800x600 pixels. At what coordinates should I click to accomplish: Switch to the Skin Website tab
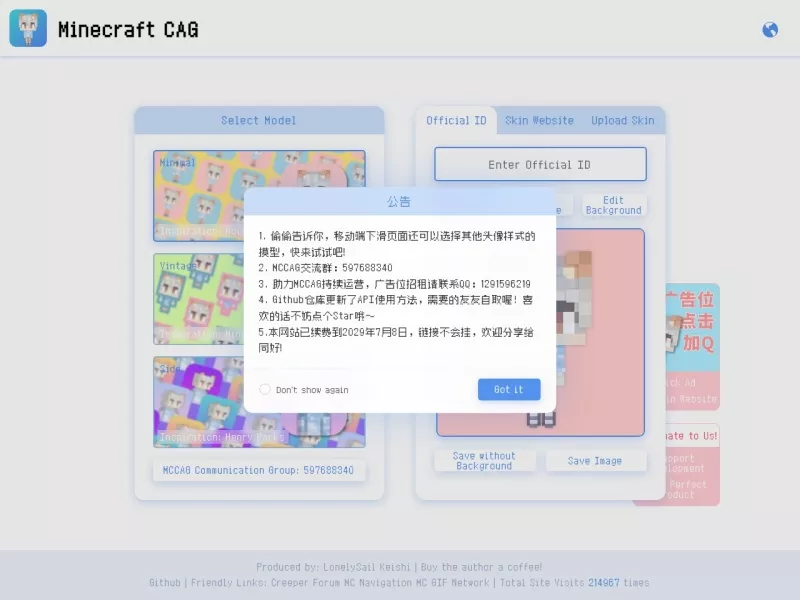click(539, 120)
